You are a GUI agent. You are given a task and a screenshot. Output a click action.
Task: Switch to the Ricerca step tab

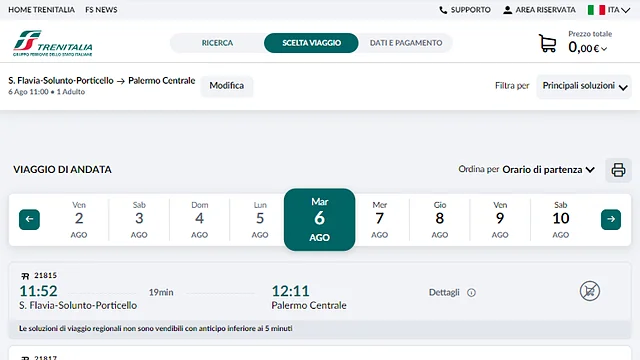[217, 43]
